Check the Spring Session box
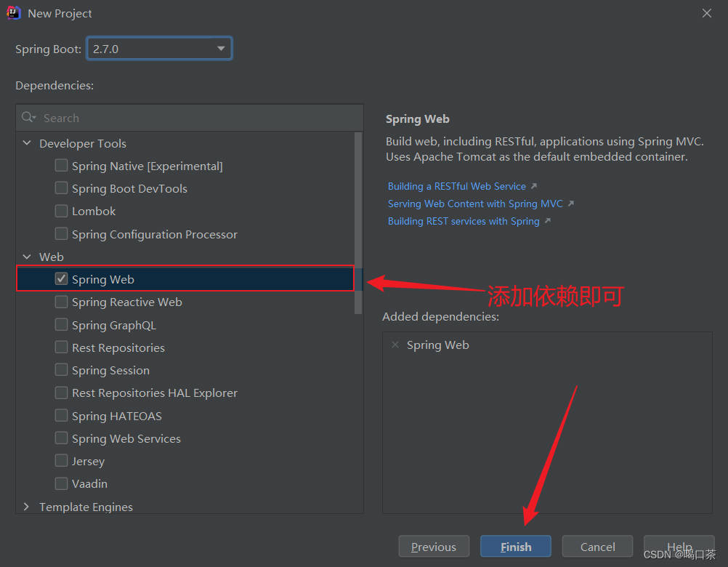This screenshot has height=567, width=728. coord(61,370)
